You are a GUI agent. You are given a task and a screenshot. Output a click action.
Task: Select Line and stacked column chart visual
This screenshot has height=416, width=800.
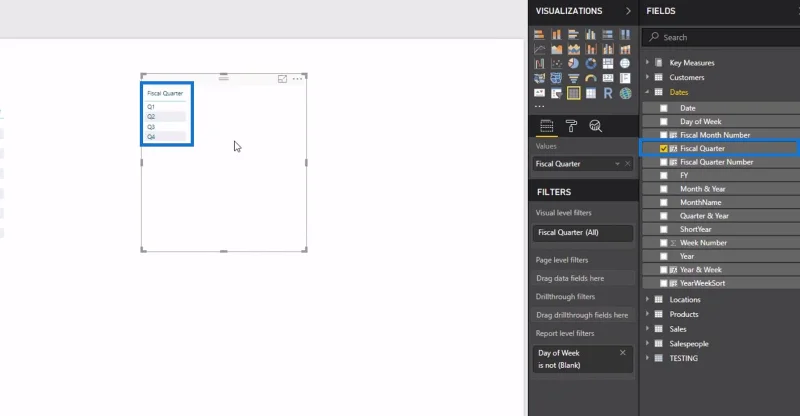click(x=591, y=49)
